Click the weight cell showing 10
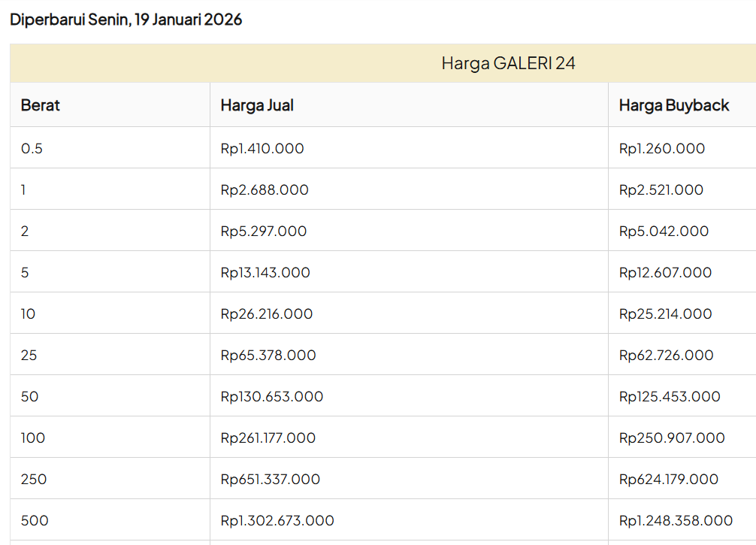756x545 pixels. (x=29, y=314)
